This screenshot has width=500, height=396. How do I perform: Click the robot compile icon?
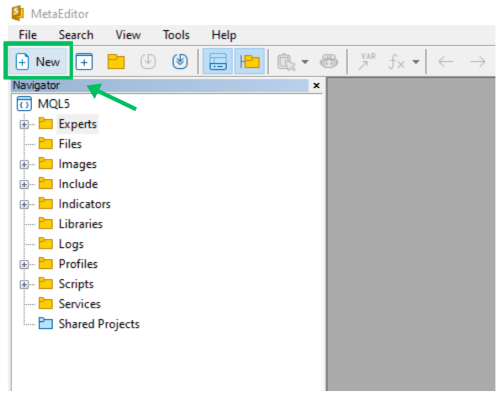click(x=329, y=62)
